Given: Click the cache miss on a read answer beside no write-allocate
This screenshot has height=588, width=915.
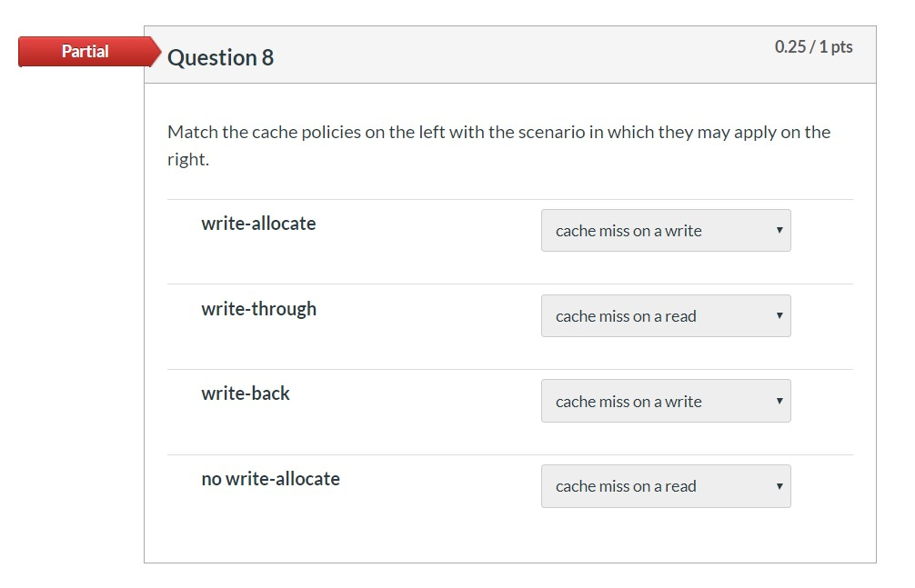Looking at the screenshot, I should (626, 486).
